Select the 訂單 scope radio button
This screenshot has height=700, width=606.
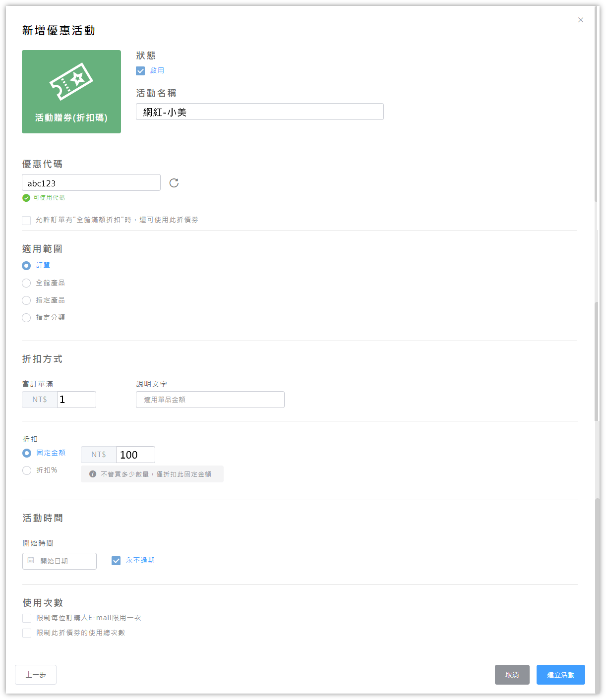point(26,266)
